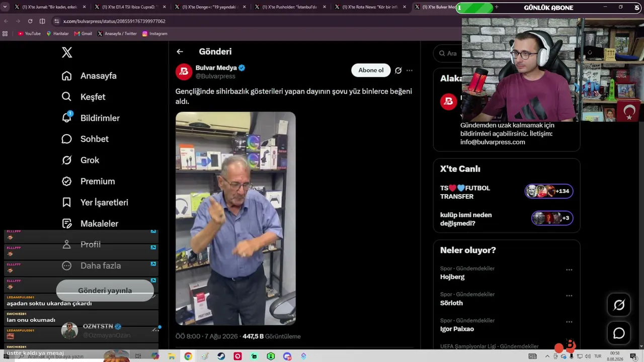Switch to the X'te Jurnal tab

point(50,7)
